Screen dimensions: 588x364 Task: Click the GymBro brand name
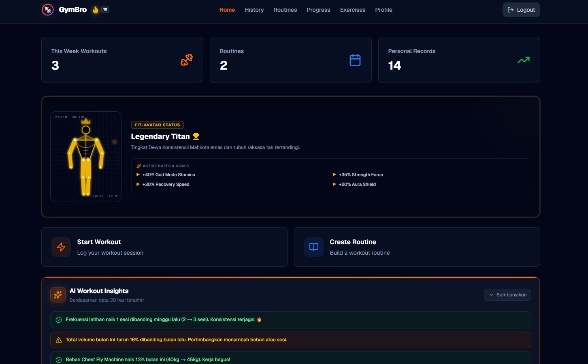point(73,10)
